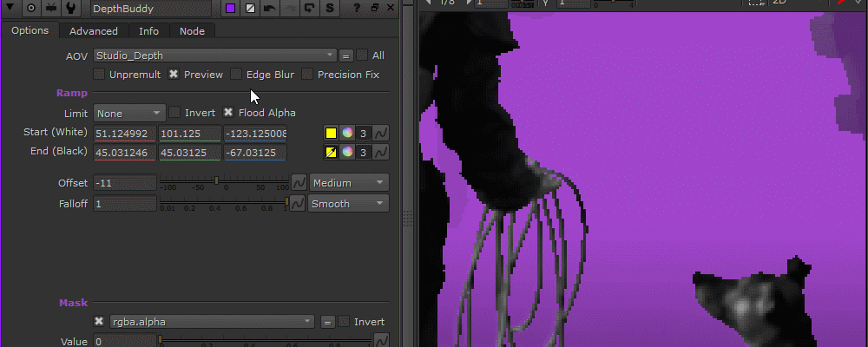Screen dimensions: 868x347
Task: Collapse the DepthBuddy properties panel arrow
Action: pos(10,9)
